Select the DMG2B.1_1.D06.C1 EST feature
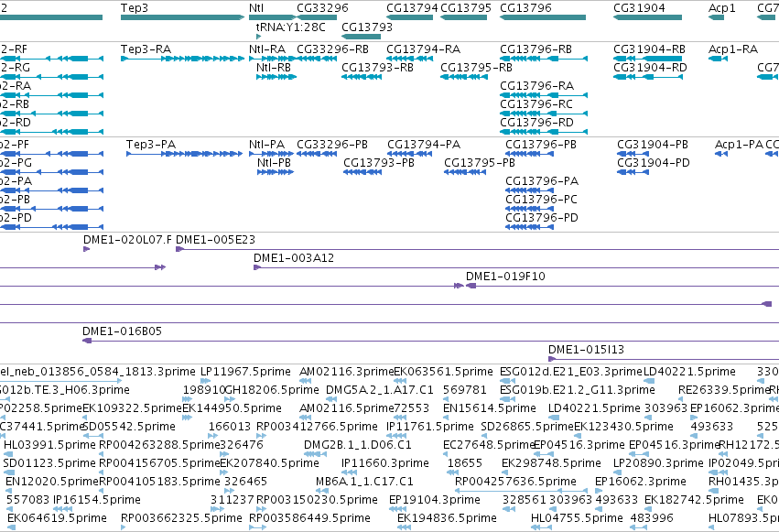 pyautogui.click(x=315, y=454)
